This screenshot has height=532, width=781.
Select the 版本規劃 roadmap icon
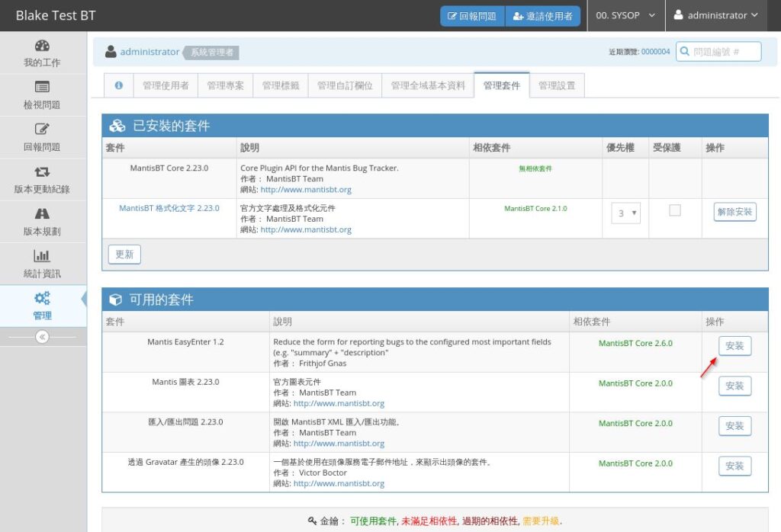[42, 214]
